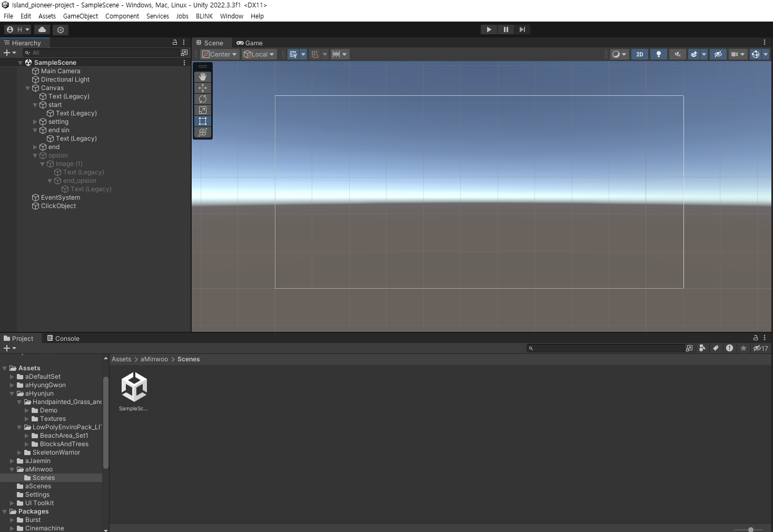Select the Scale tool in Scene overlay
773x532 pixels.
(x=203, y=110)
